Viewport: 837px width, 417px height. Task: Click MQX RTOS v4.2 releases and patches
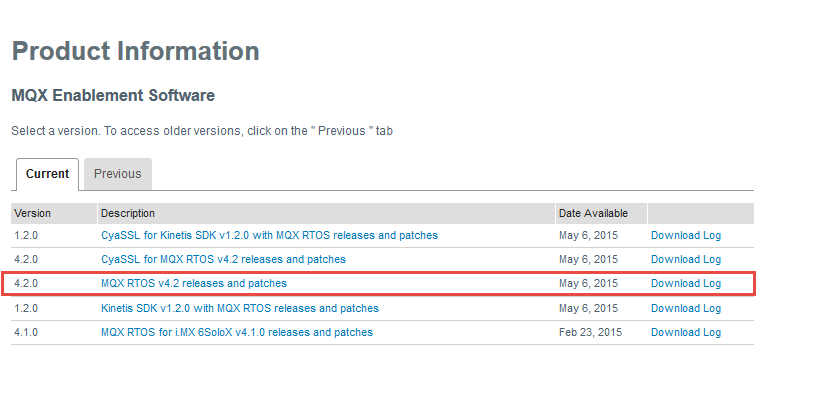tap(193, 283)
